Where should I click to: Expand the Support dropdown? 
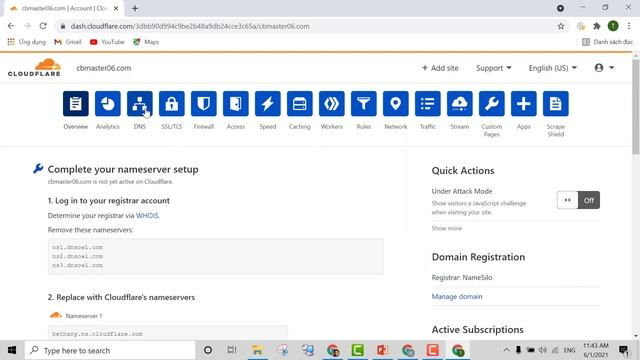click(493, 68)
